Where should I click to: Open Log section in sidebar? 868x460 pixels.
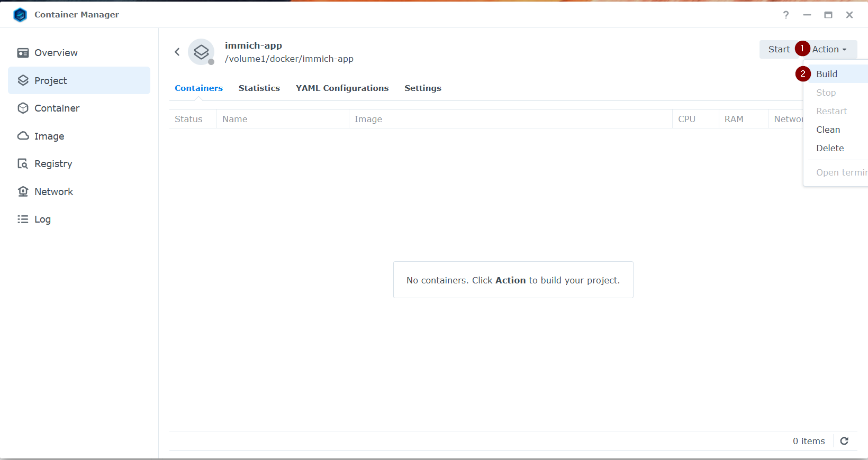[79, 219]
